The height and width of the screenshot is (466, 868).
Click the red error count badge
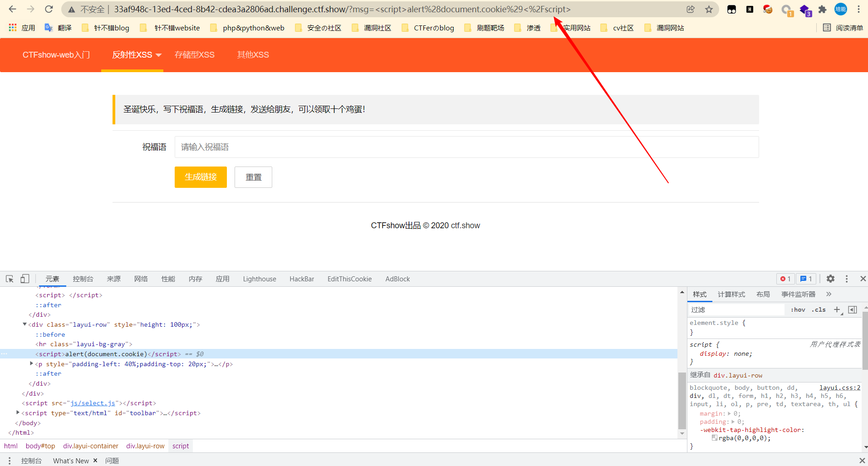pyautogui.click(x=785, y=279)
